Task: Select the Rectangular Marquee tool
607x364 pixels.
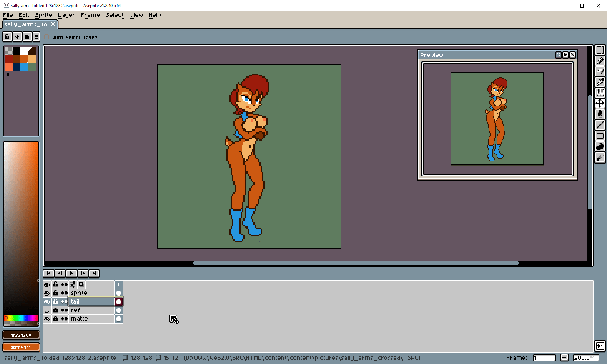Action: (600, 50)
